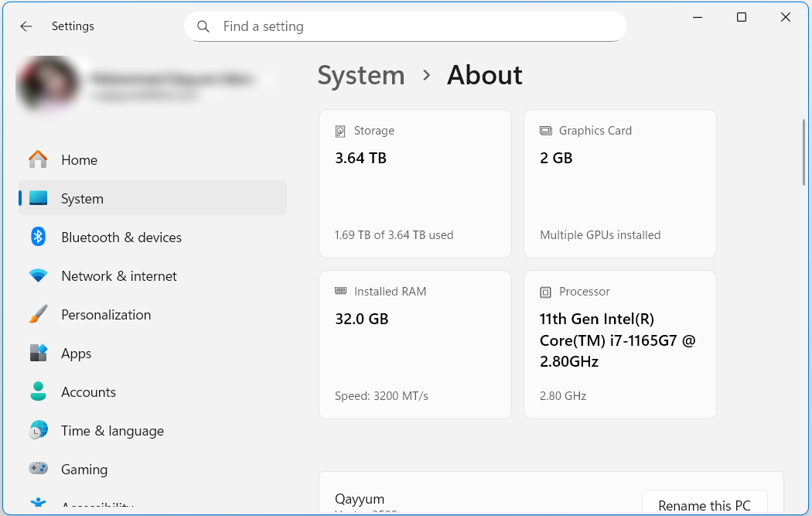Click the Graphics Card icon

tap(546, 131)
